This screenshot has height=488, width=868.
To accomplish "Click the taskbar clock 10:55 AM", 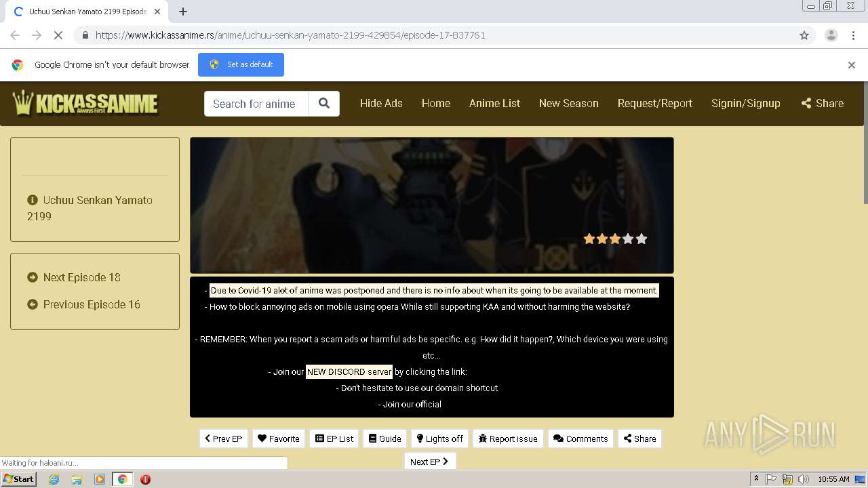I will 833,479.
